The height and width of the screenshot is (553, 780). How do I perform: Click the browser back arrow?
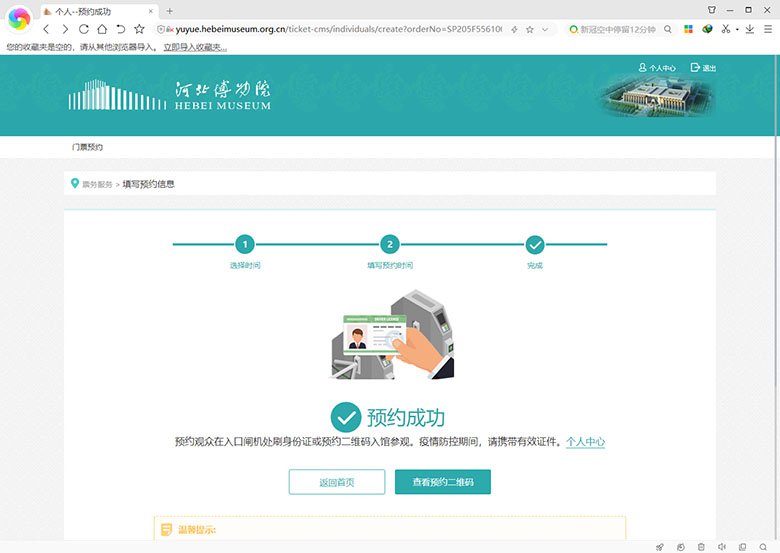tap(46, 29)
